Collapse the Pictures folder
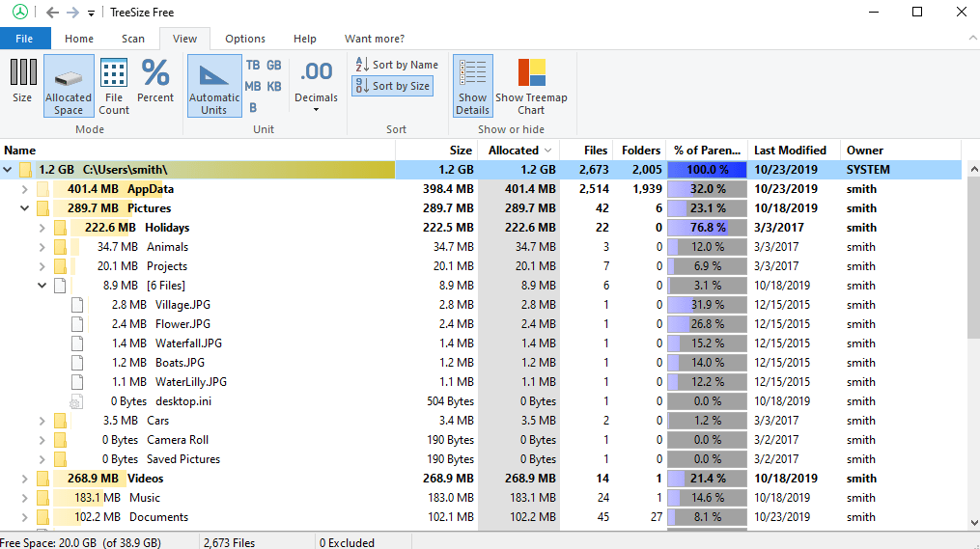This screenshot has width=980, height=549. pos(24,208)
